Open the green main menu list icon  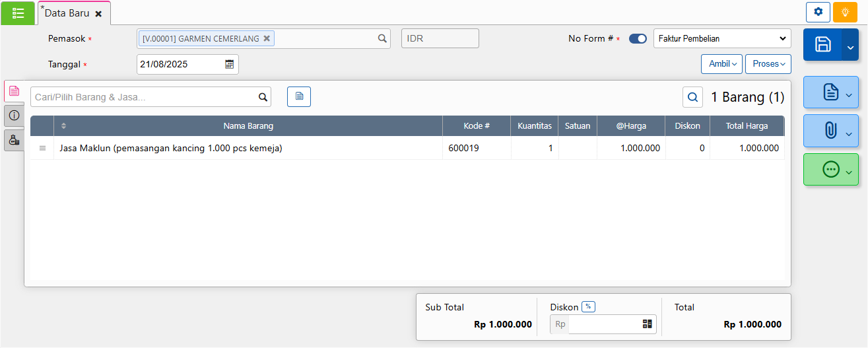pos(18,13)
